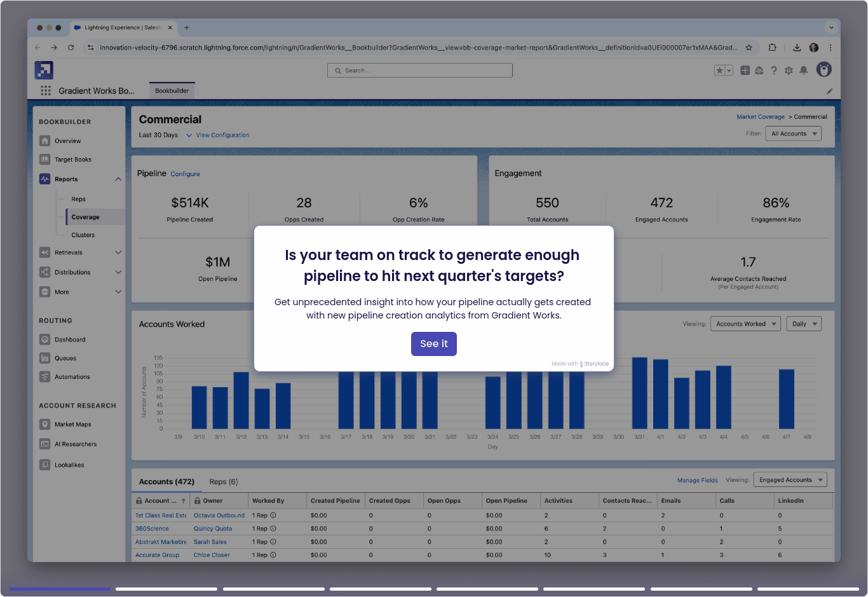Image resolution: width=868 pixels, height=597 pixels.
Task: Click the browser address bar
Action: click(x=418, y=48)
